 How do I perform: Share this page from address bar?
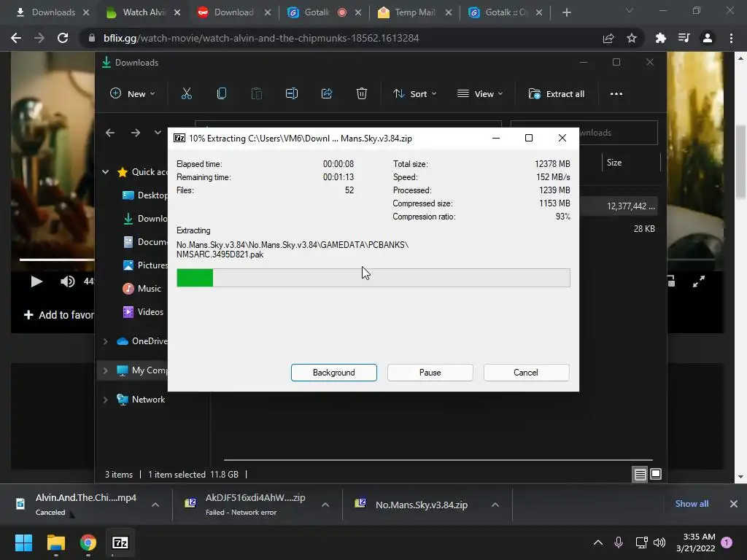tap(608, 38)
